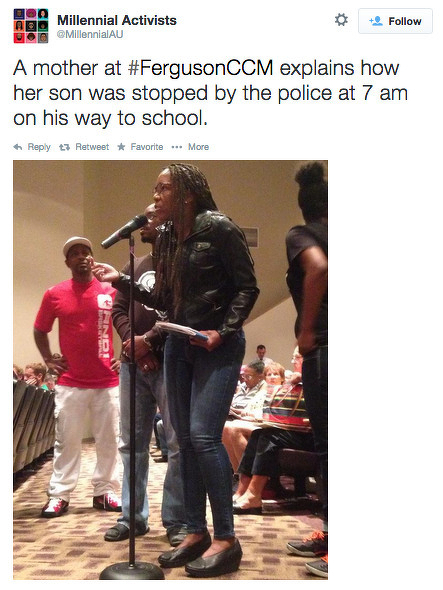Open the @MillennialAU handle link
443x590 pixels.
pyautogui.click(x=90, y=35)
